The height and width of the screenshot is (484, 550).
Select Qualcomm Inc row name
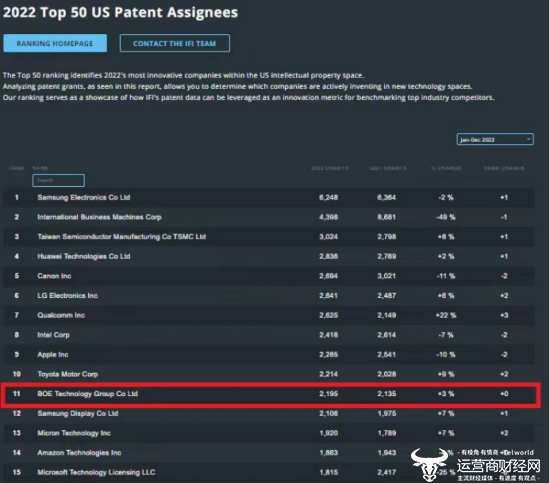(x=61, y=315)
